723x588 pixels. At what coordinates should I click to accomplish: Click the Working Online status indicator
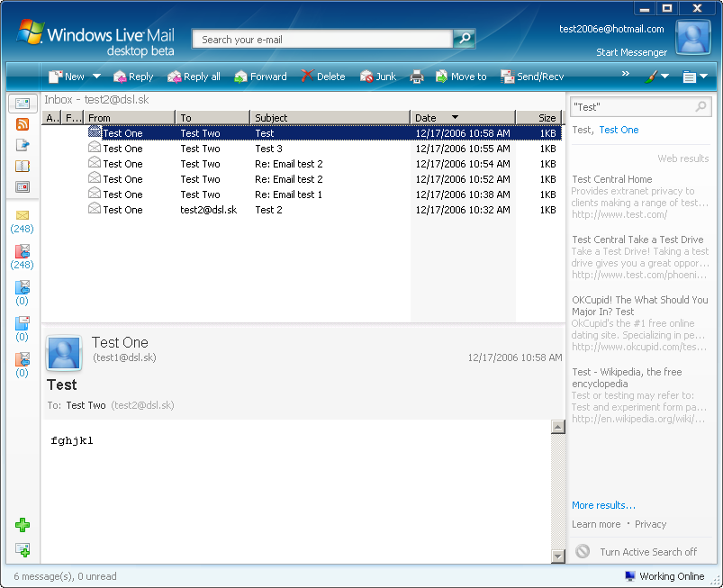(664, 576)
